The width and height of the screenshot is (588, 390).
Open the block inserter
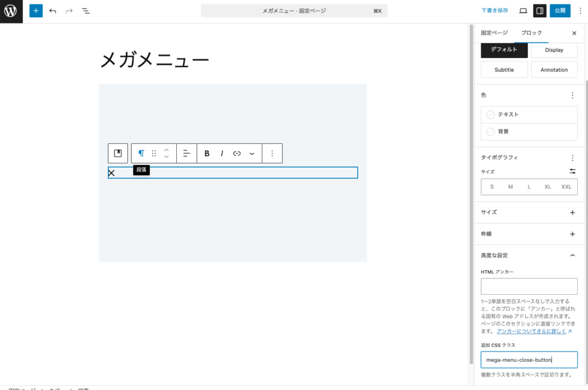[36, 10]
